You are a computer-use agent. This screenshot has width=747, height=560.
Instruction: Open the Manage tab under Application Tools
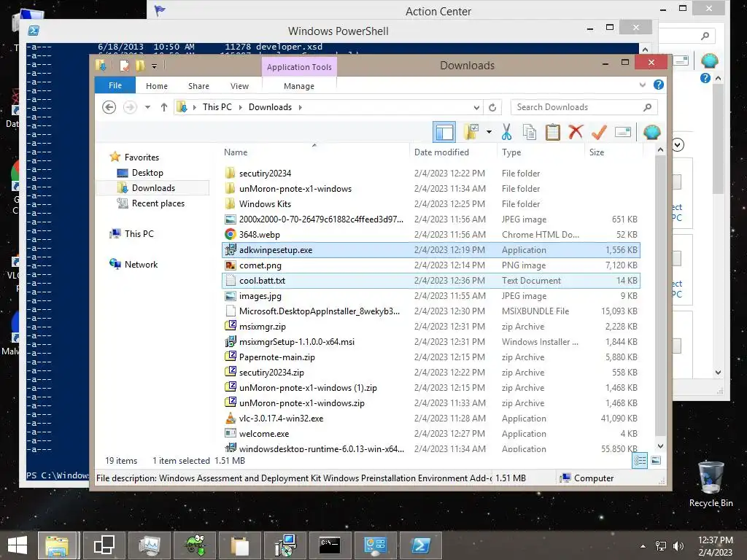(x=298, y=86)
